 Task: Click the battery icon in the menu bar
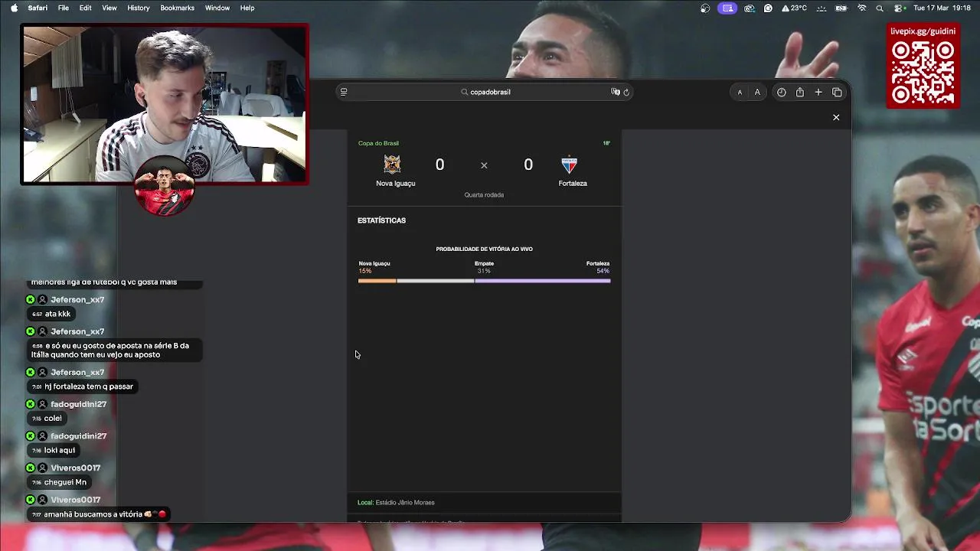point(843,8)
